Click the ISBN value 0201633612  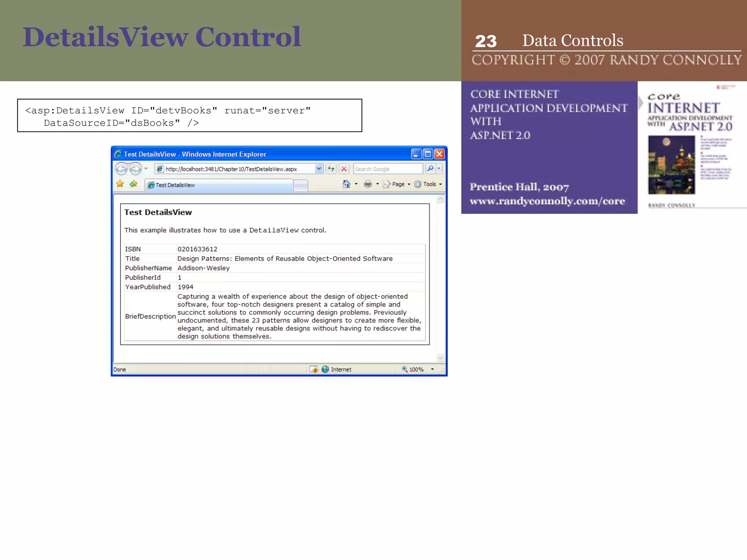(x=197, y=249)
